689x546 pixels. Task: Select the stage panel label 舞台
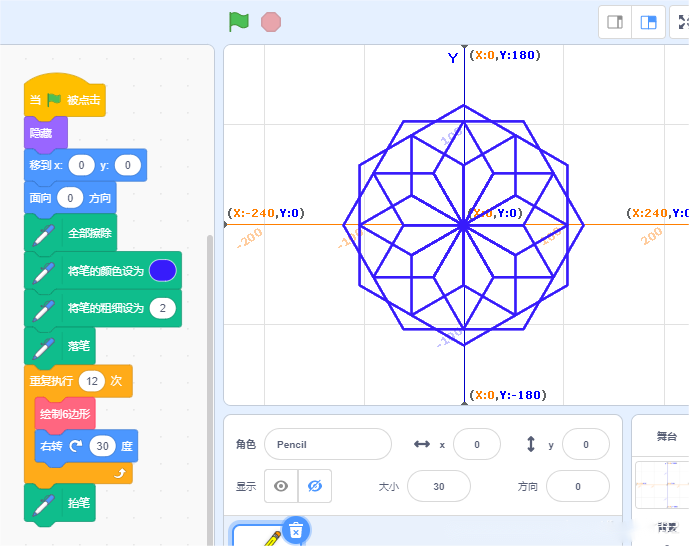pyautogui.click(x=667, y=436)
